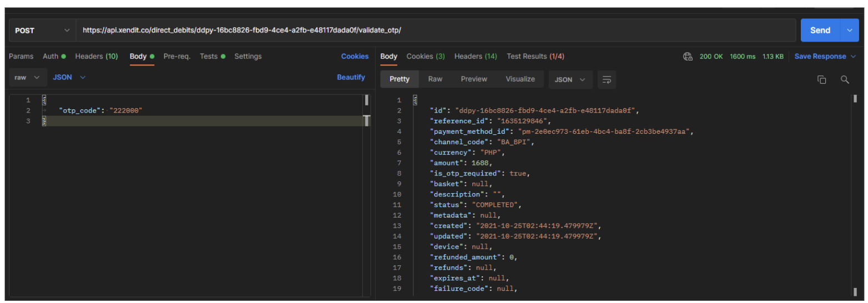Open the POST method dropdown
The height and width of the screenshot is (303, 868).
pos(42,31)
